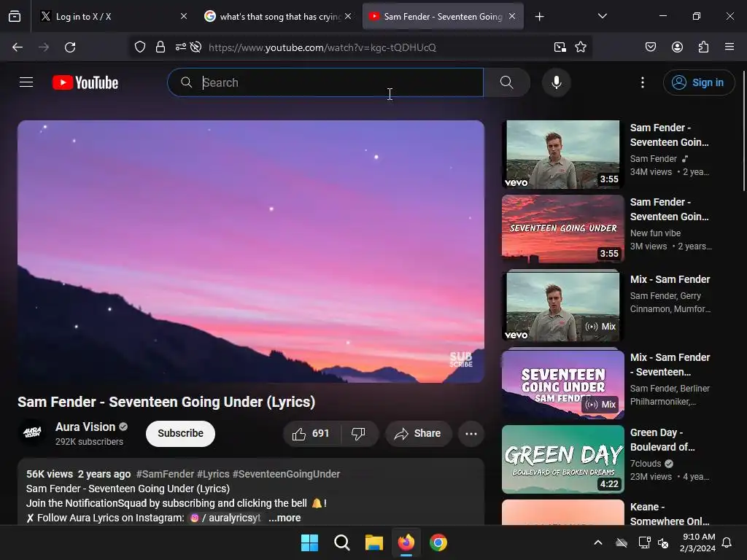Start voice search with the microphone
Viewport: 747px width, 560px height.
pyautogui.click(x=556, y=82)
